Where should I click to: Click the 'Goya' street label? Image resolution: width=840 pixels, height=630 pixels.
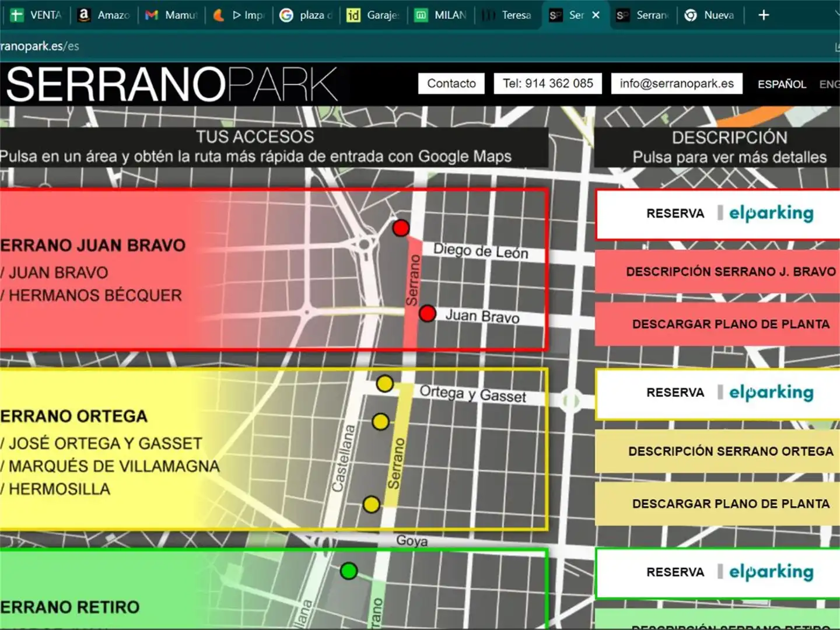tap(412, 541)
